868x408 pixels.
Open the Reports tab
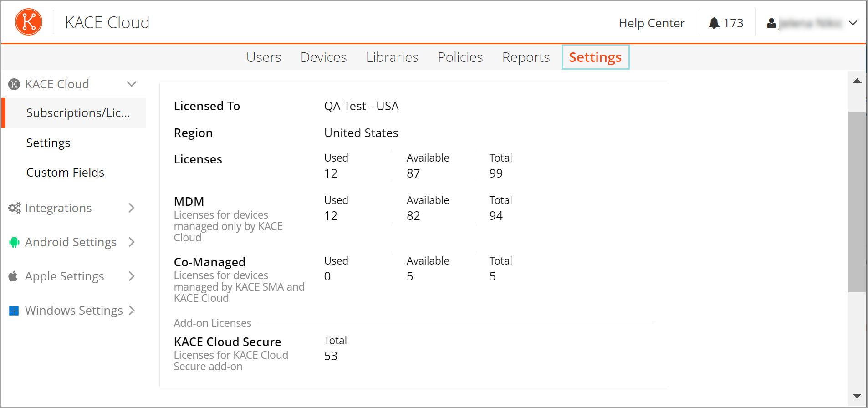point(526,57)
